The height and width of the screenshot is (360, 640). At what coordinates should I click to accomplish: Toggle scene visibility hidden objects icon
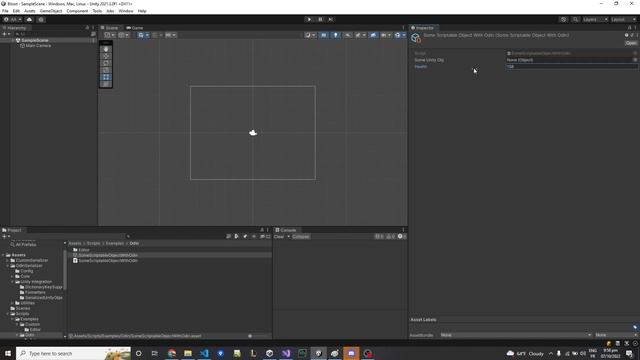[373, 35]
